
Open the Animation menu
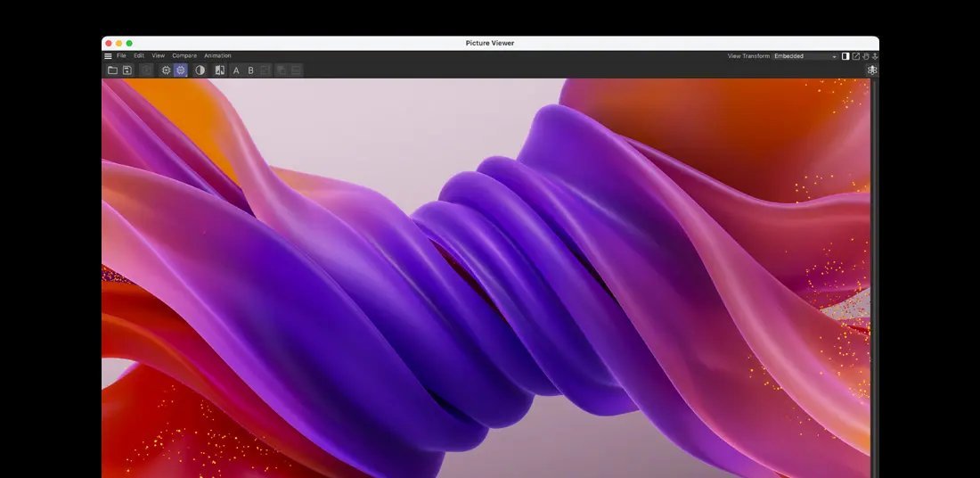[x=217, y=55]
